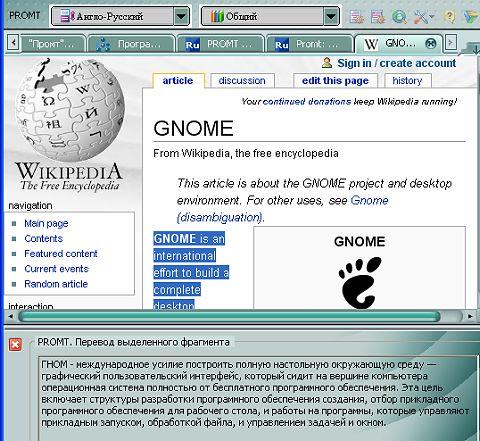The width and height of the screenshot is (480, 441).
Task: Click the green magnifier search icon
Action: click(x=399, y=16)
